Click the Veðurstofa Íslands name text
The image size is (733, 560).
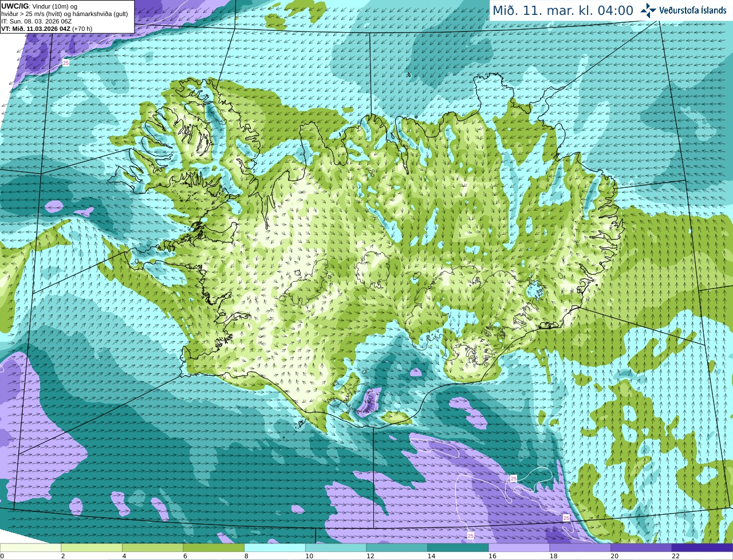point(692,10)
